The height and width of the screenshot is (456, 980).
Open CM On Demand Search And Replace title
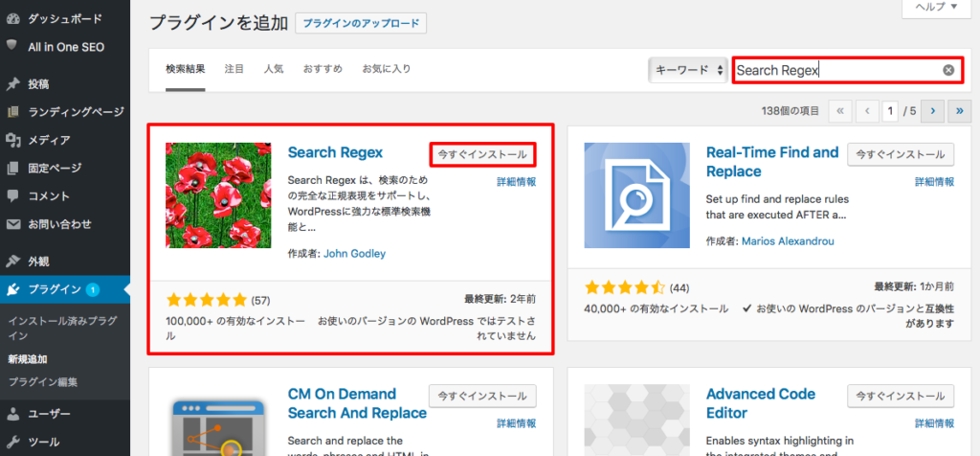(x=358, y=403)
